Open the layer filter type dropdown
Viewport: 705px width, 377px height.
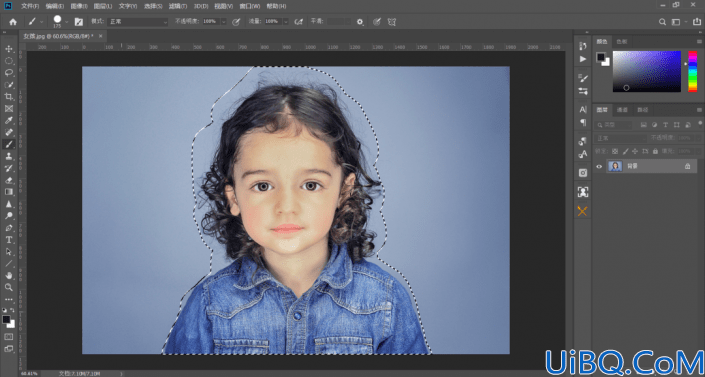[x=613, y=125]
